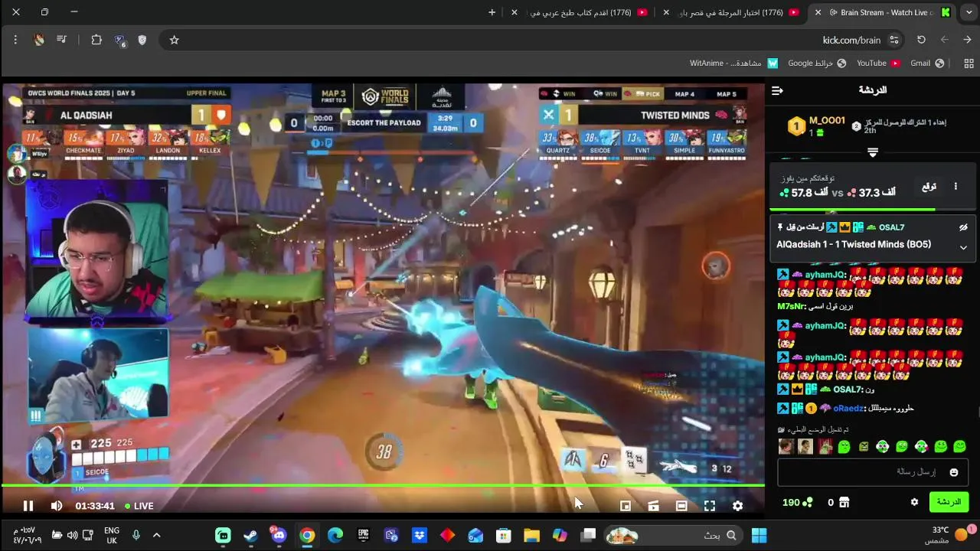Open Steam from taskbar
980x551 pixels.
point(250,535)
